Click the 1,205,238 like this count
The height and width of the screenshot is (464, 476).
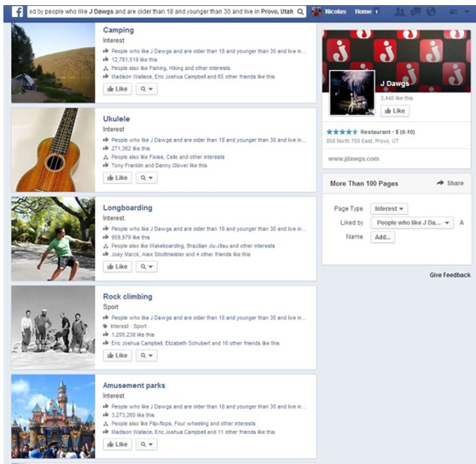coord(133,334)
